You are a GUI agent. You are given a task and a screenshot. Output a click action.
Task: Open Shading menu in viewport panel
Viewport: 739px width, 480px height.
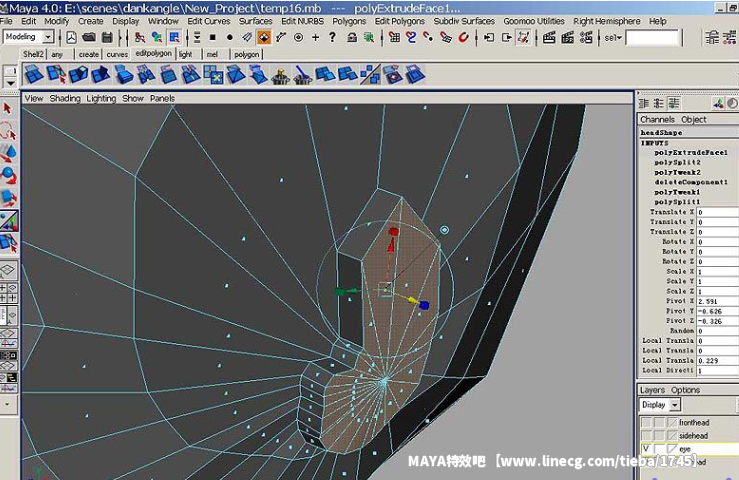point(65,98)
